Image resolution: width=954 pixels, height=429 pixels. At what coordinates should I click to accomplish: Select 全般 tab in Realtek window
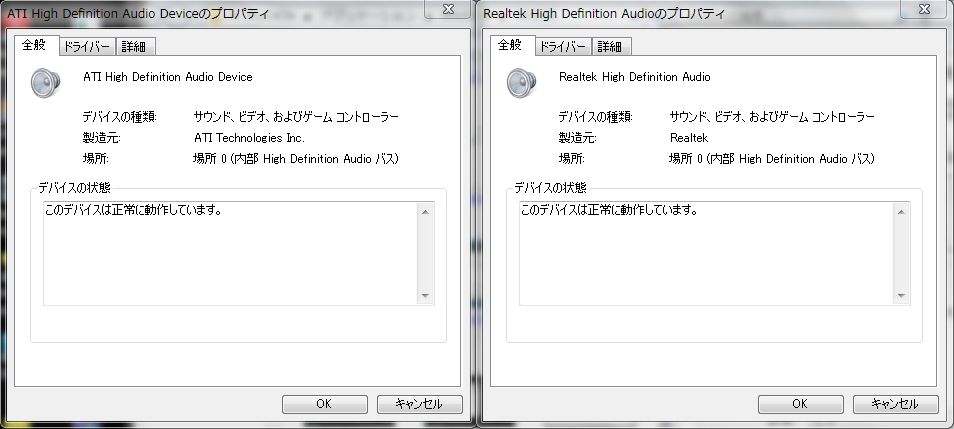(x=512, y=45)
